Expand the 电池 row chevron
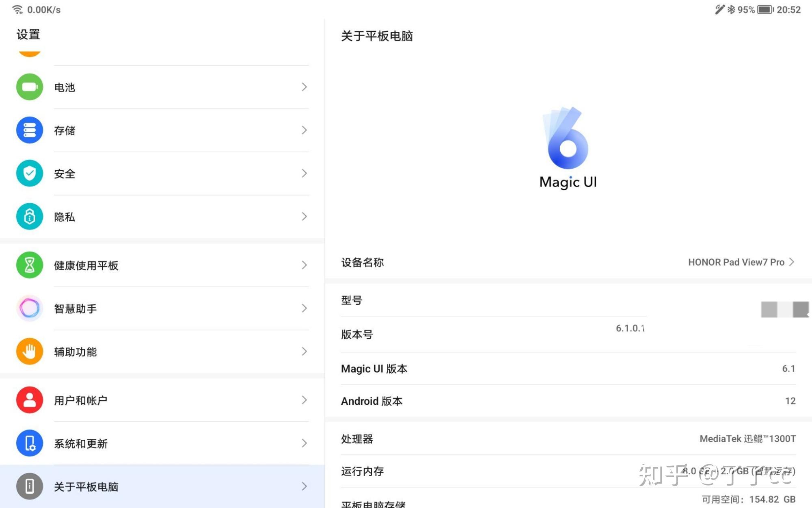This screenshot has height=508, width=812. (304, 87)
